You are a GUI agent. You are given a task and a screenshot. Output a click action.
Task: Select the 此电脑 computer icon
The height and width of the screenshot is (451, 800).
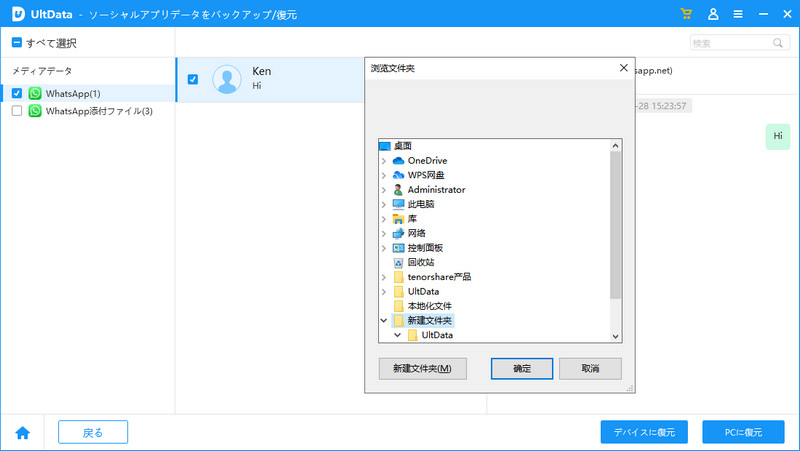[x=398, y=204]
